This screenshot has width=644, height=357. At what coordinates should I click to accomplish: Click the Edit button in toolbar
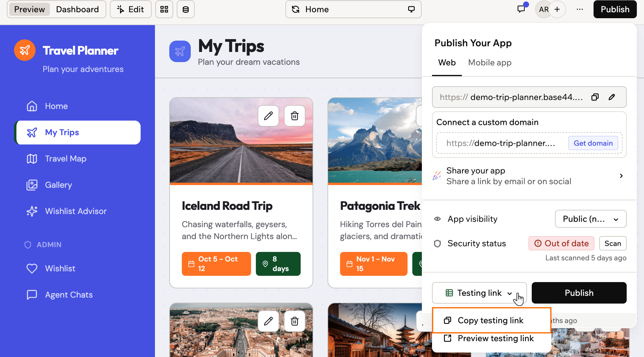coord(130,9)
